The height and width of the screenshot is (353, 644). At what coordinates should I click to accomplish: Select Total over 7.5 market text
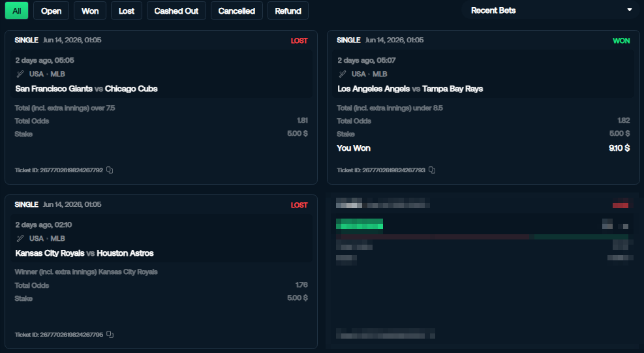click(65, 108)
